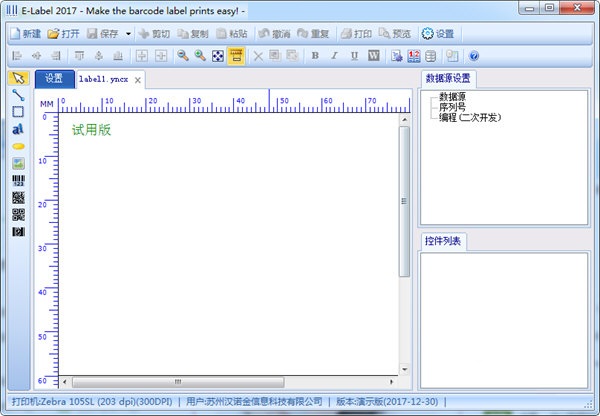
Task: Select the image insert tool
Action: (x=17, y=163)
